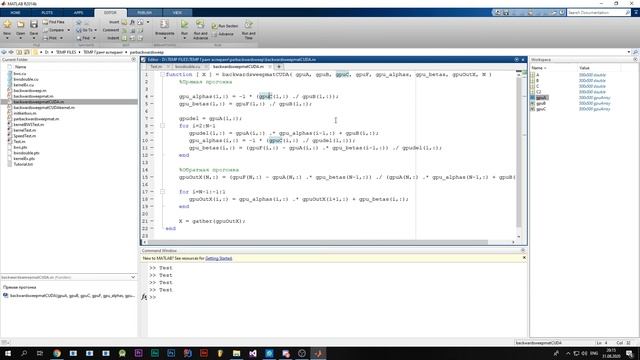
Task: Click MATLAB icon in taskbar
Action: [x=318, y=353]
